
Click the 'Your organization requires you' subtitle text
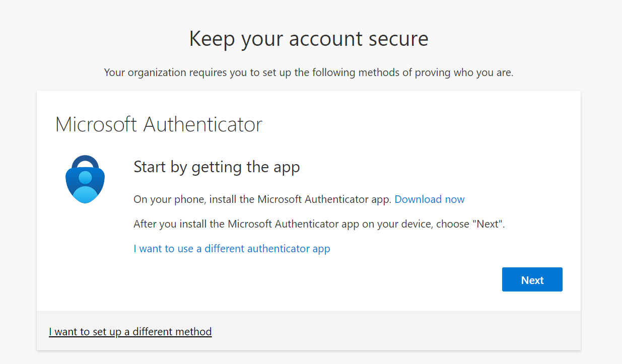[x=308, y=72]
